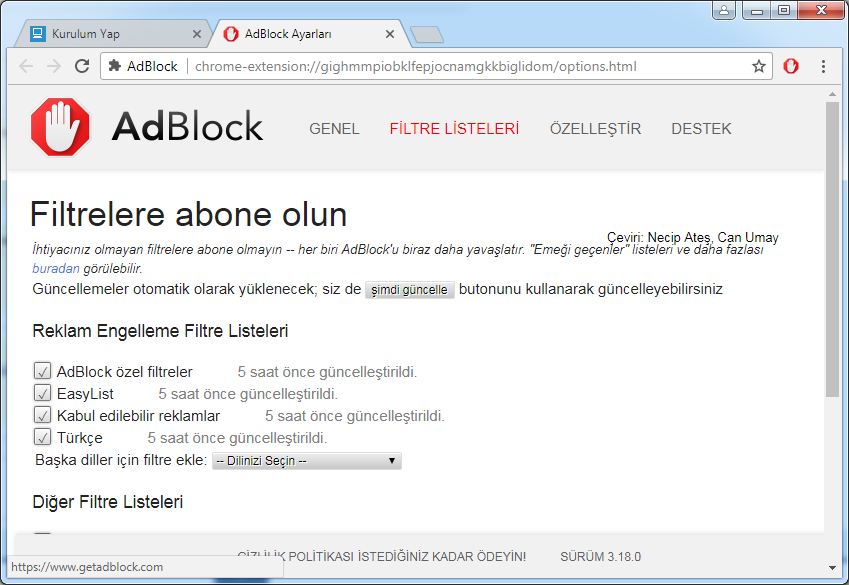849x585 pixels.
Task: Click the Filtrelere abone olun heading
Action: tap(188, 214)
